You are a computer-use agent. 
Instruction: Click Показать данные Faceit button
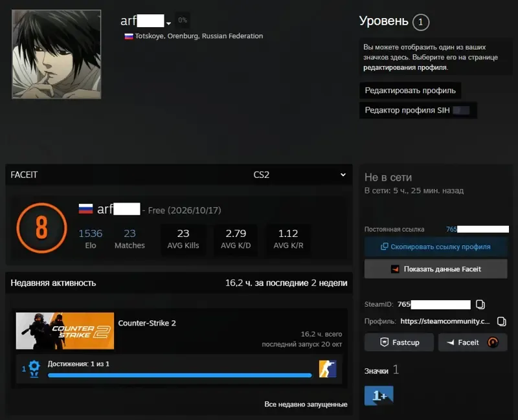click(436, 269)
